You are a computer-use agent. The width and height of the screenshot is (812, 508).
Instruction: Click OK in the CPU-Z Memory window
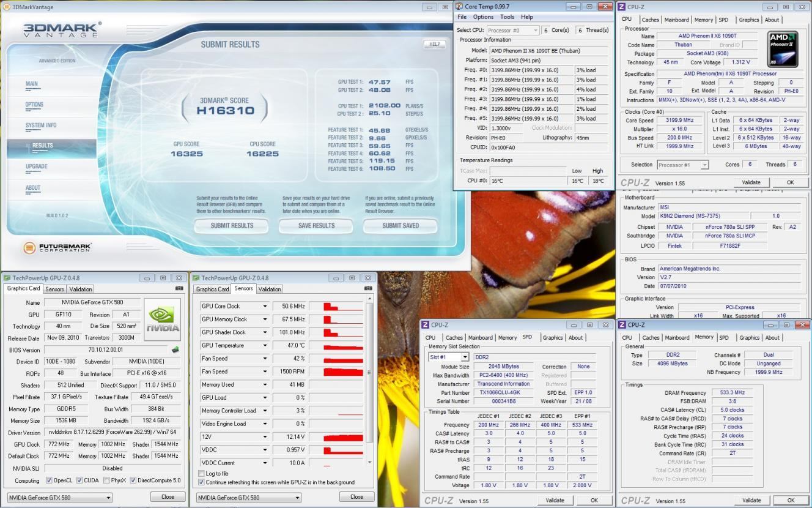point(791,500)
